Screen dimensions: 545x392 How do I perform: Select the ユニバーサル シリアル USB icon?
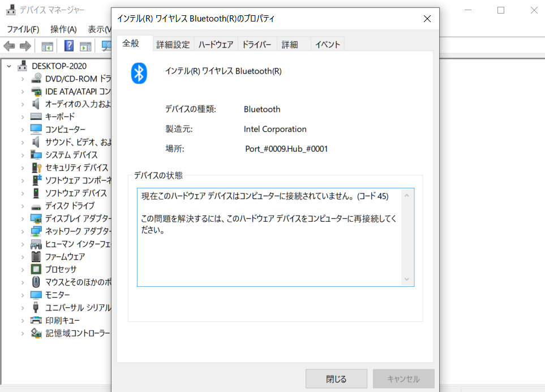pyautogui.click(x=36, y=308)
